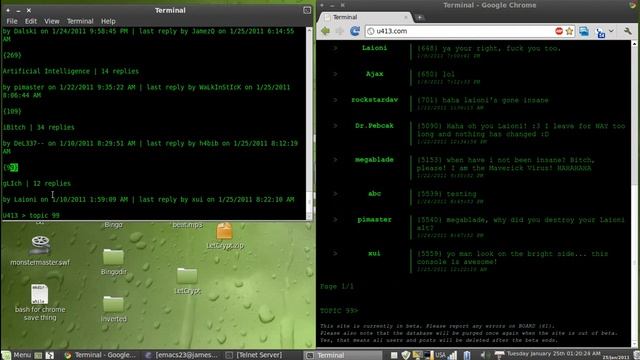This screenshot has height=360, width=640.
Task: Click the 'Artificial Intelligence | 14 replies' line
Action: pyautogui.click(x=71, y=71)
